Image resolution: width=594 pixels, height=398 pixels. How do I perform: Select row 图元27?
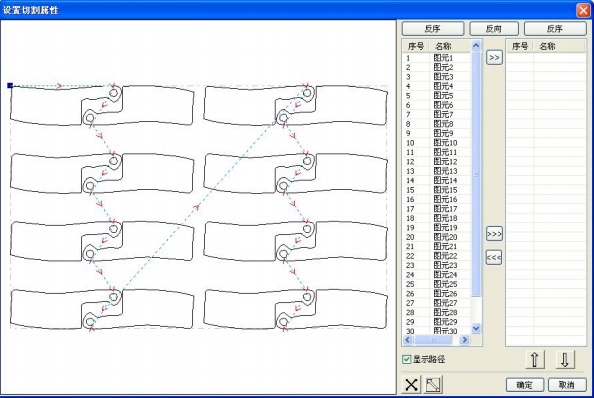(437, 303)
